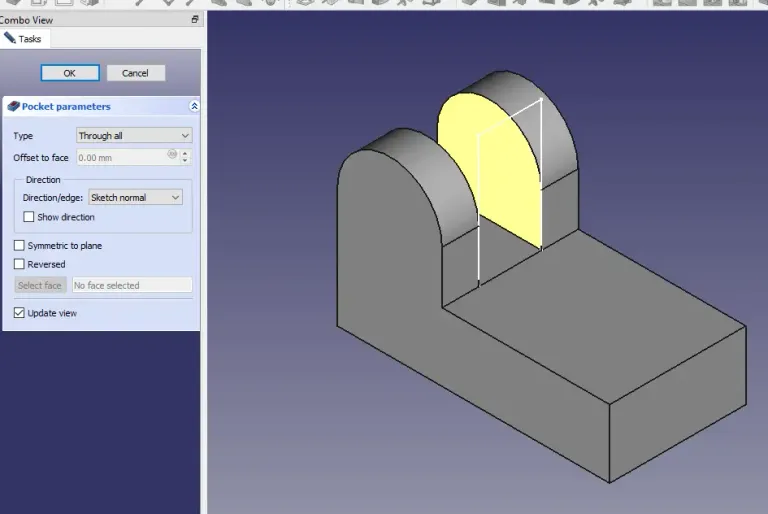This screenshot has width=768, height=514.
Task: Click the No face selected field
Action: (131, 285)
